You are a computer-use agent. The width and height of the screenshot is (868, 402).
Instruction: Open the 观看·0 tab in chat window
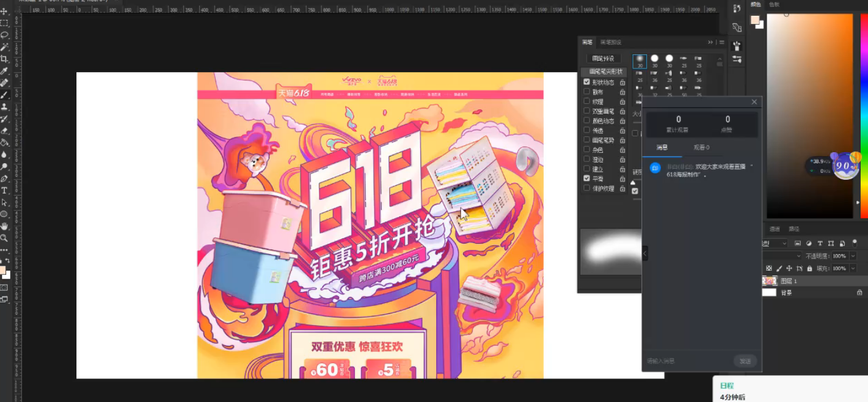pos(701,147)
